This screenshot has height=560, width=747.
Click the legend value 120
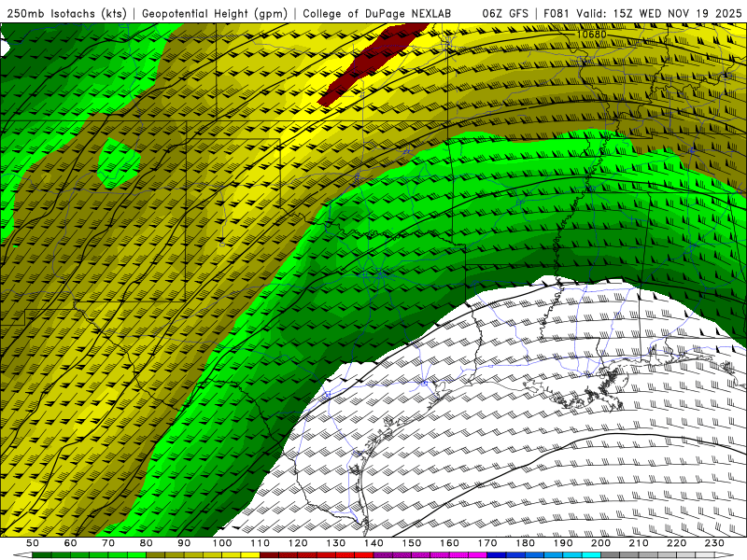tap(298, 543)
